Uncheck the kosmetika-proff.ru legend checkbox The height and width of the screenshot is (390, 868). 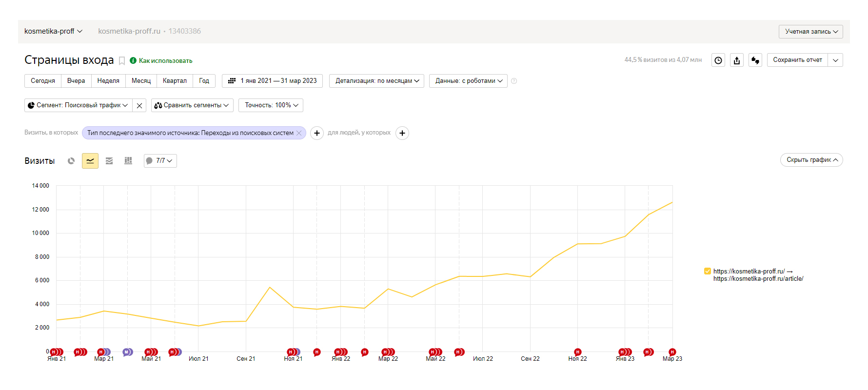(707, 272)
